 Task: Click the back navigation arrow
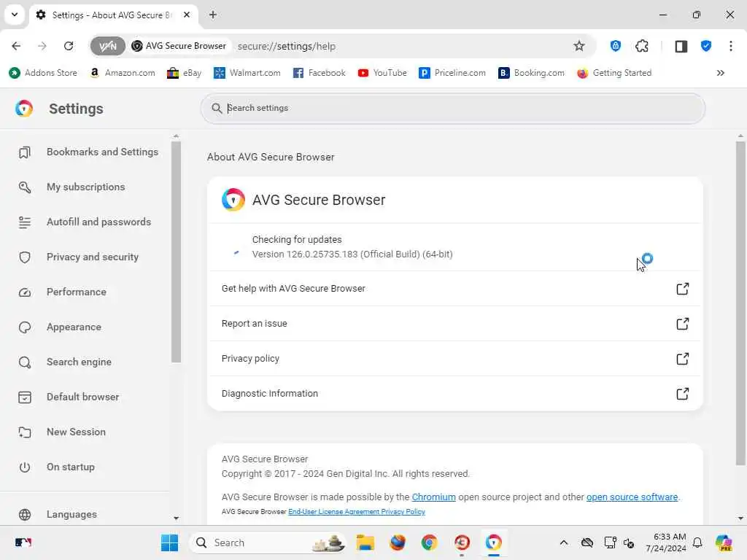tap(16, 46)
